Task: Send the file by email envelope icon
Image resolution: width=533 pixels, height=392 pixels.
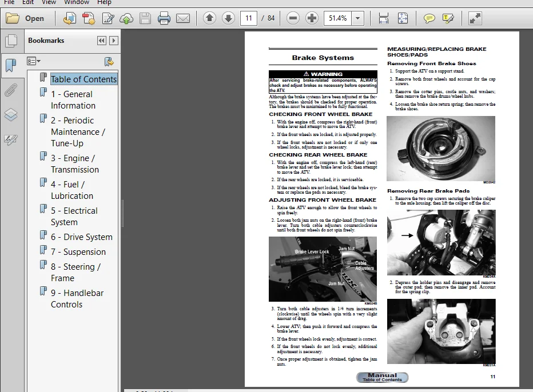Action: pos(183,18)
